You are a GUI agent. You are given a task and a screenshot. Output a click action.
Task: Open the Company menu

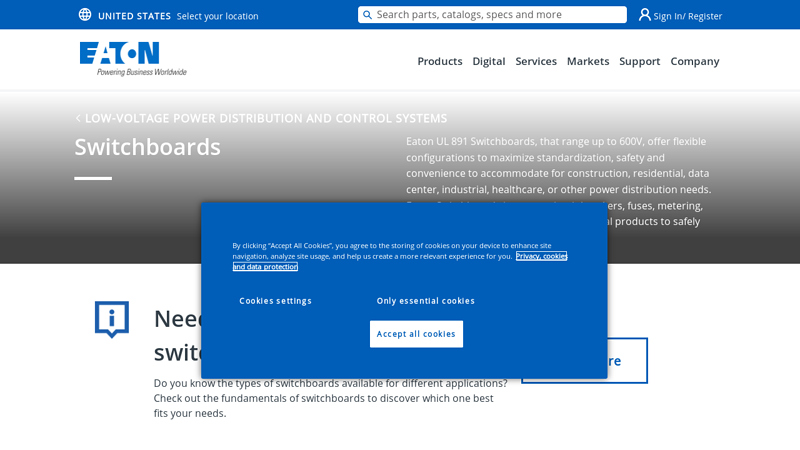tap(694, 61)
